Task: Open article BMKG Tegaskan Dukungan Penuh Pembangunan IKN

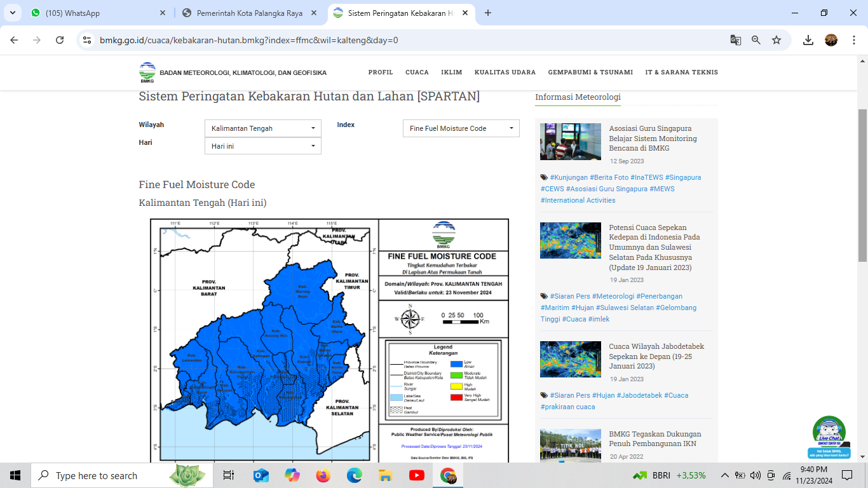Action: 655,439
